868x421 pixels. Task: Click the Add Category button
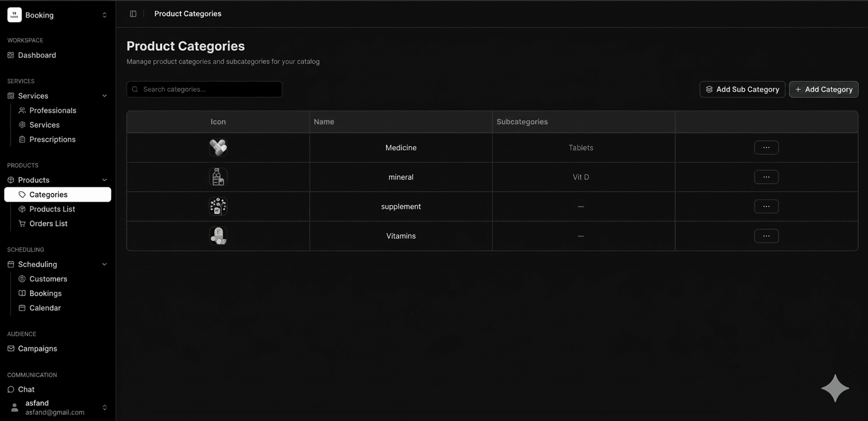pos(823,89)
